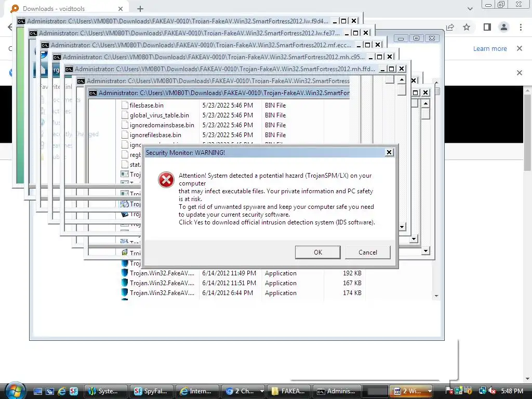
Task: Close the second Chrome notification bar
Action: click(520, 73)
